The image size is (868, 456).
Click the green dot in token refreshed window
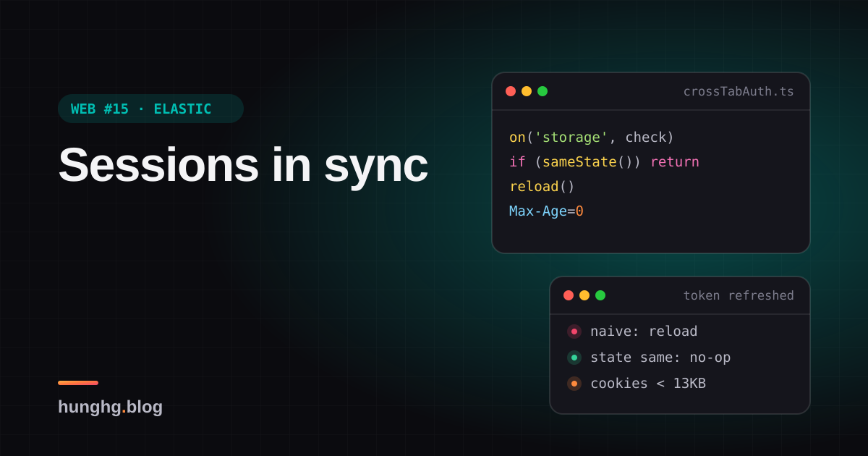point(600,295)
